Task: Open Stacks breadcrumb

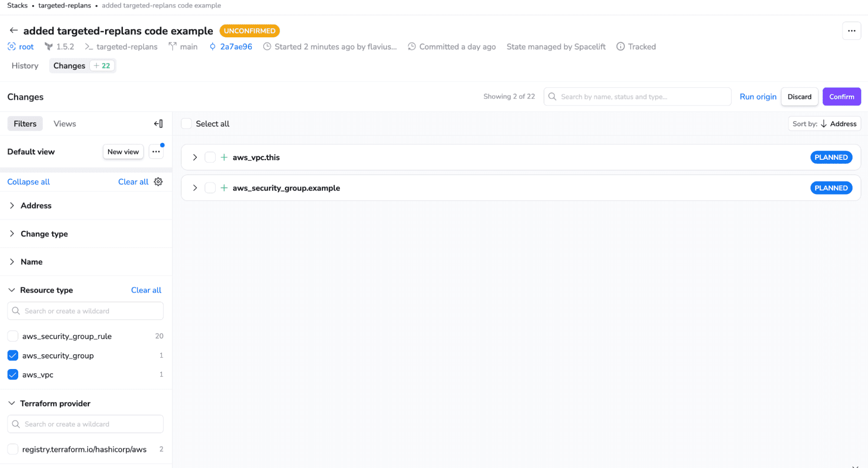Action: (17, 5)
